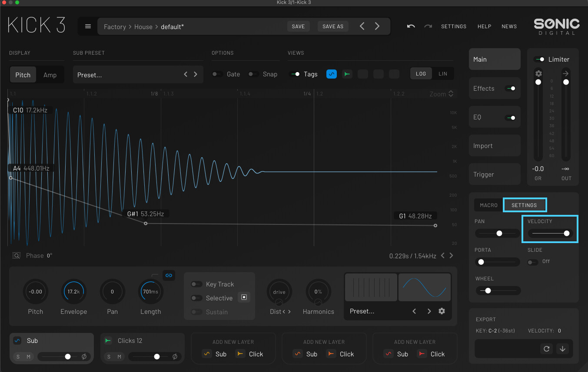This screenshot has width=588, height=372.
Task: Expand the Zoom stepper control
Action: (x=451, y=94)
